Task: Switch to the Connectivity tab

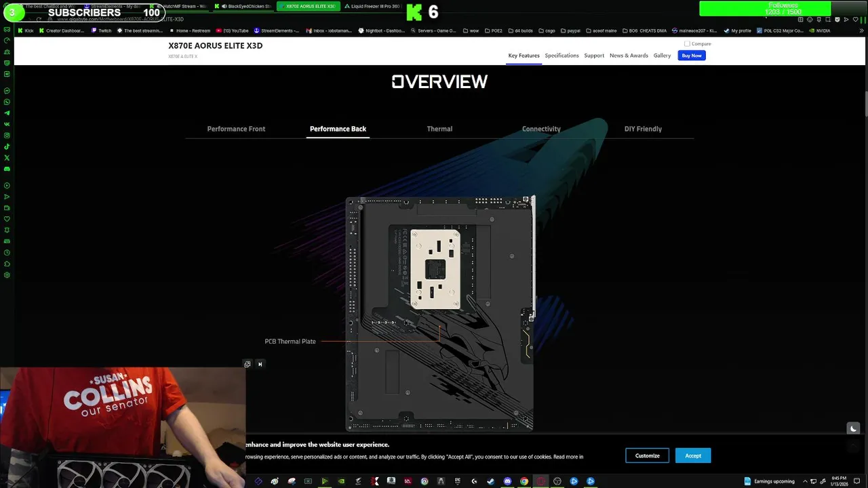Action: coord(541,129)
